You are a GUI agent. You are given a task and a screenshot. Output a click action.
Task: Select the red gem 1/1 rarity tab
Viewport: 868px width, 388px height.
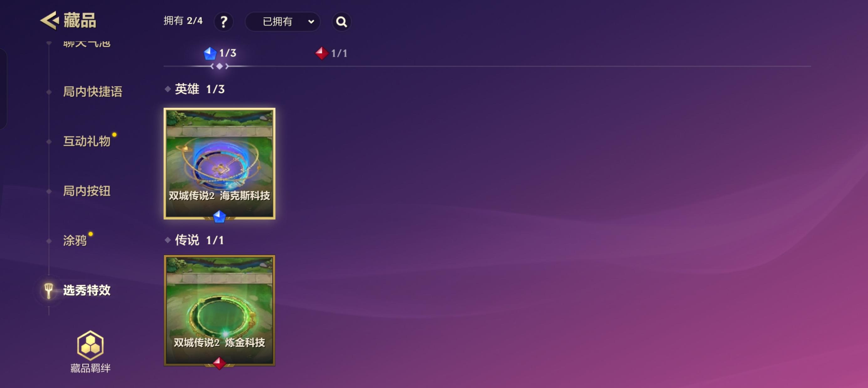(331, 53)
